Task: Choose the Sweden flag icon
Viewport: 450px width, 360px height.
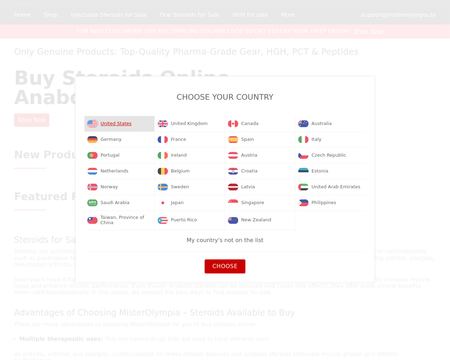Action: [x=163, y=187]
